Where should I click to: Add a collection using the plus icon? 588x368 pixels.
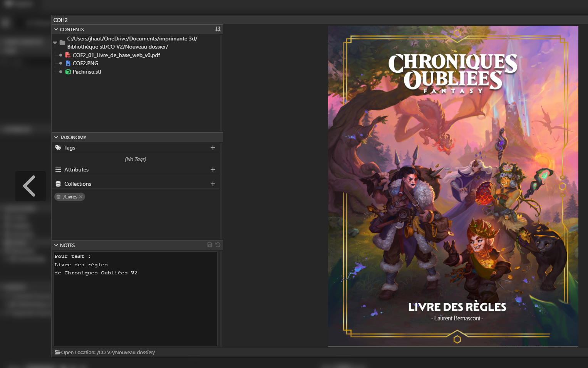click(213, 184)
